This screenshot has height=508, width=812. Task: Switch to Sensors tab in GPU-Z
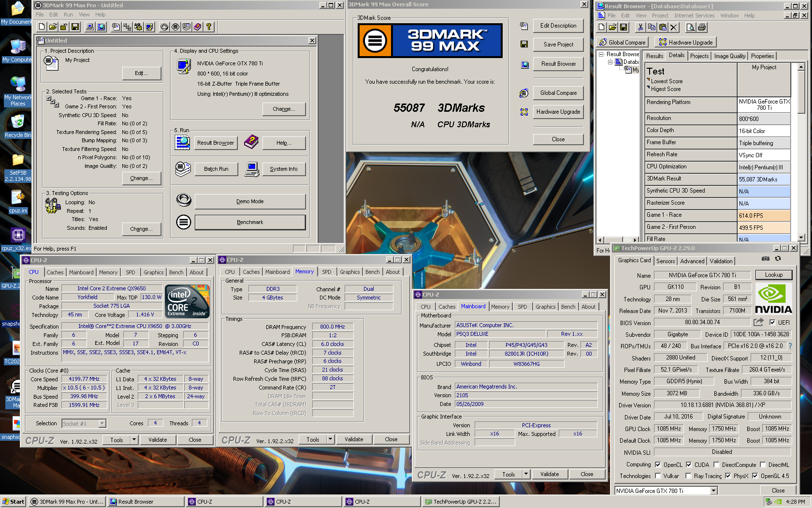(x=666, y=261)
